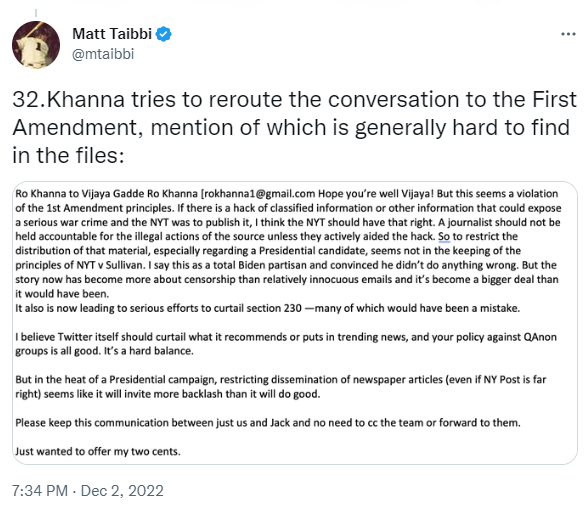Click the 'section 230' sentence in image
This screenshot has width=586, height=508.
[x=268, y=308]
